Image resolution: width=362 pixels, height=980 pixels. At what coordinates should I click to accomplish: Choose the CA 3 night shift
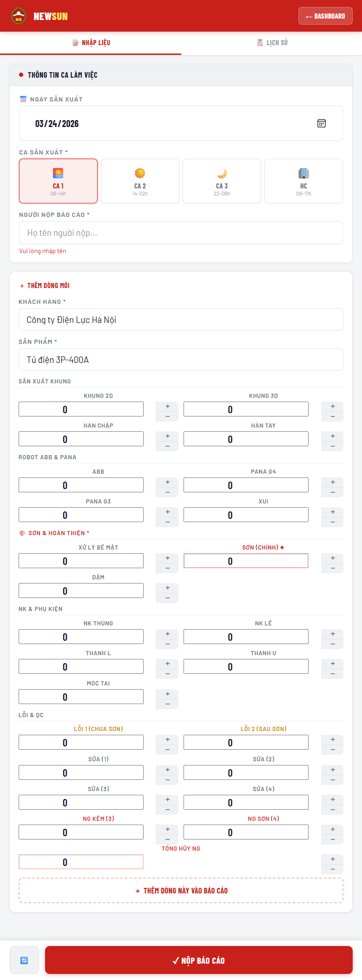(x=222, y=181)
